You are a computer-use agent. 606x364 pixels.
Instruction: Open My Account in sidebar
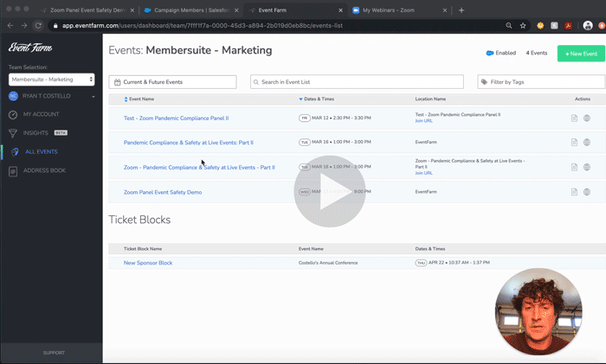click(41, 114)
